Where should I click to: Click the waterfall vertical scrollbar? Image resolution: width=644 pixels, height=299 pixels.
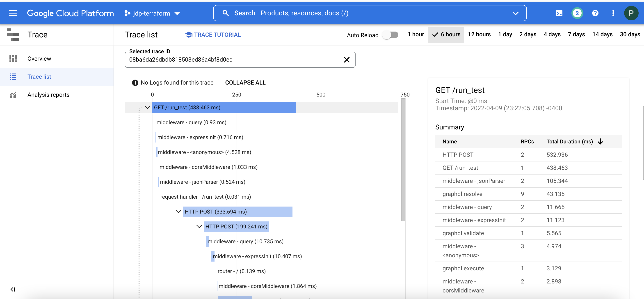[x=403, y=160]
